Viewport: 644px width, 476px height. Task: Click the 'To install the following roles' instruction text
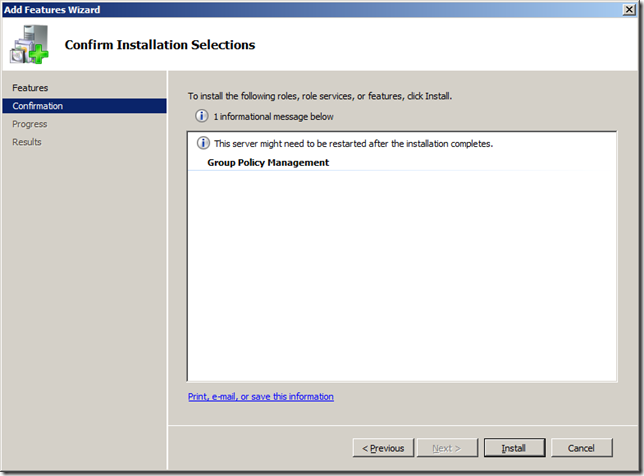point(320,97)
